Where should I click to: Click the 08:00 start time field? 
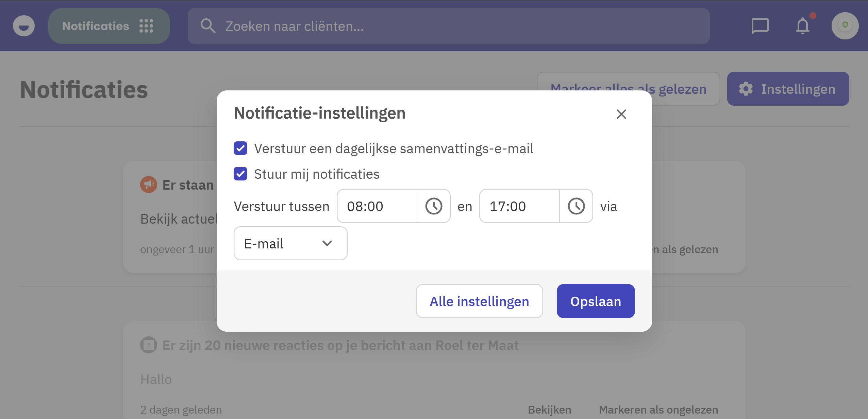(x=377, y=206)
